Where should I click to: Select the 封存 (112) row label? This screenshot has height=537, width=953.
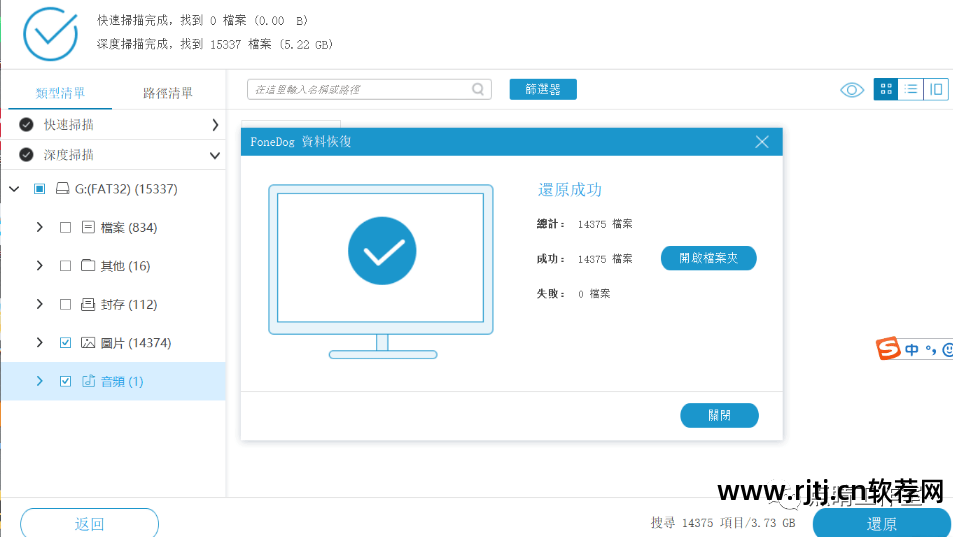[128, 305]
